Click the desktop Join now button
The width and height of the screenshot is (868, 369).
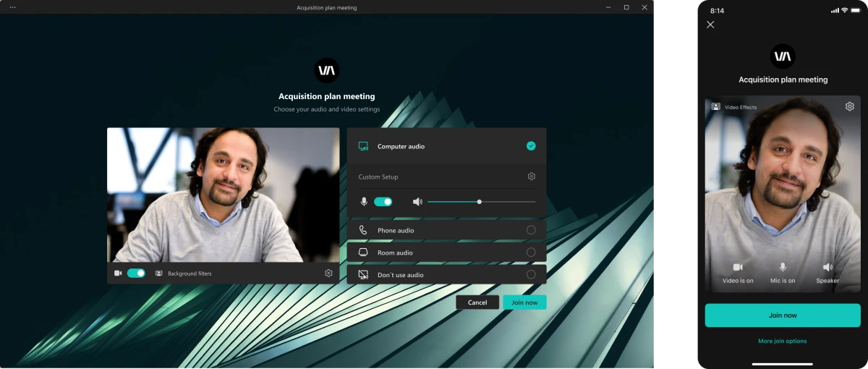point(524,302)
